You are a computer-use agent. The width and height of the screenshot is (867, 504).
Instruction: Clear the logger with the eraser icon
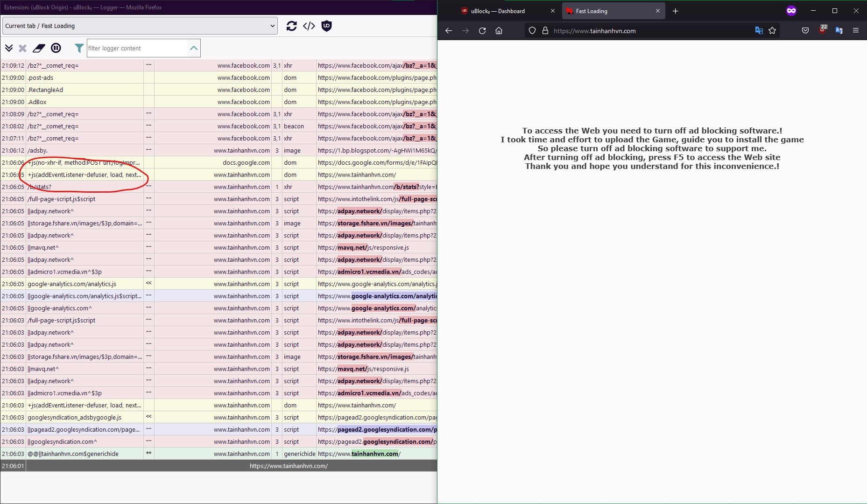coord(39,48)
